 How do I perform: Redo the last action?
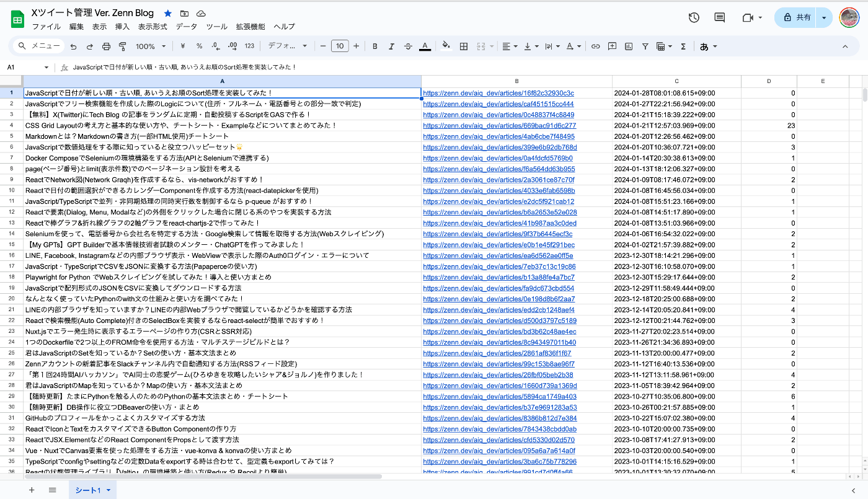[x=90, y=46]
